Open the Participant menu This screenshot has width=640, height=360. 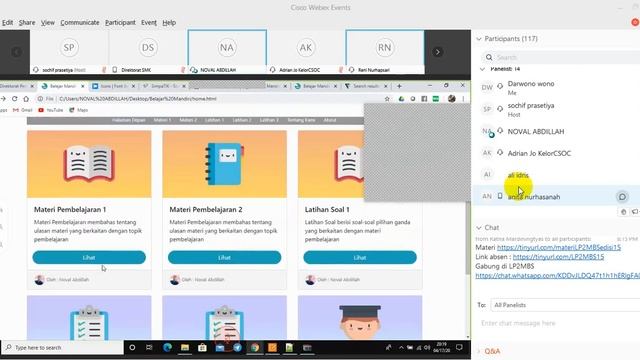120,22
